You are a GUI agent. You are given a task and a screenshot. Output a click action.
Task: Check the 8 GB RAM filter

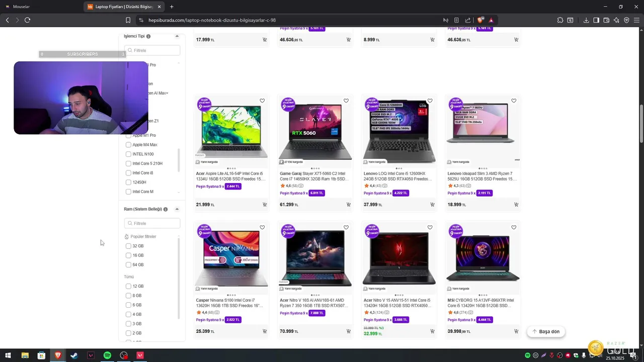point(128,296)
